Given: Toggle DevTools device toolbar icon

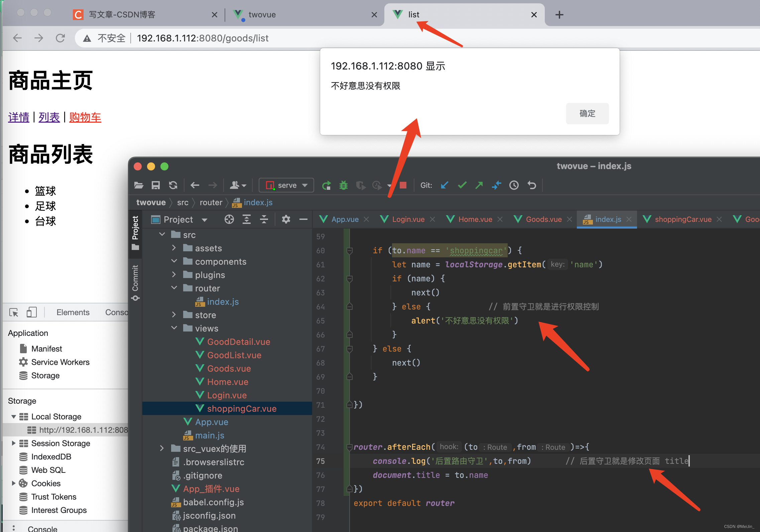Looking at the screenshot, I should (x=31, y=312).
